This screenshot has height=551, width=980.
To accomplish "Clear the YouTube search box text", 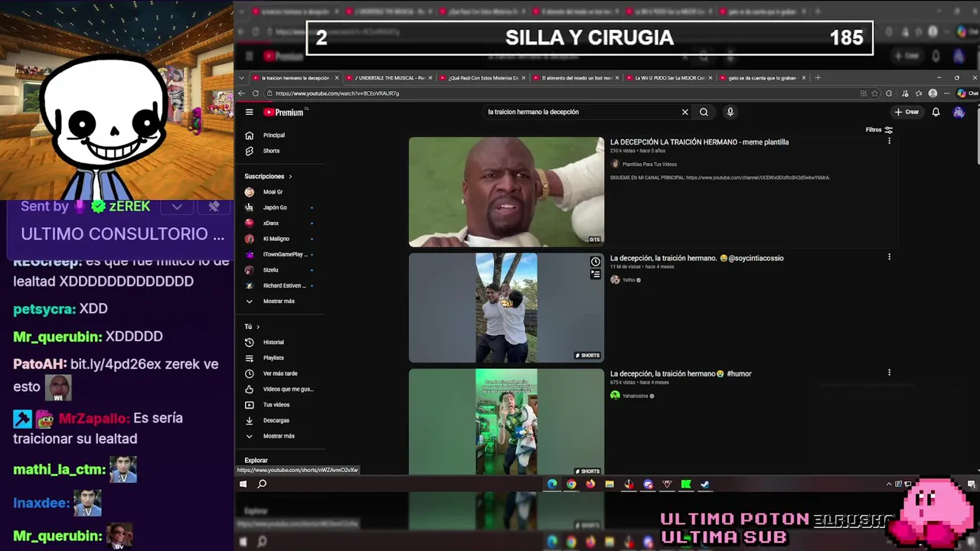I will click(x=684, y=112).
